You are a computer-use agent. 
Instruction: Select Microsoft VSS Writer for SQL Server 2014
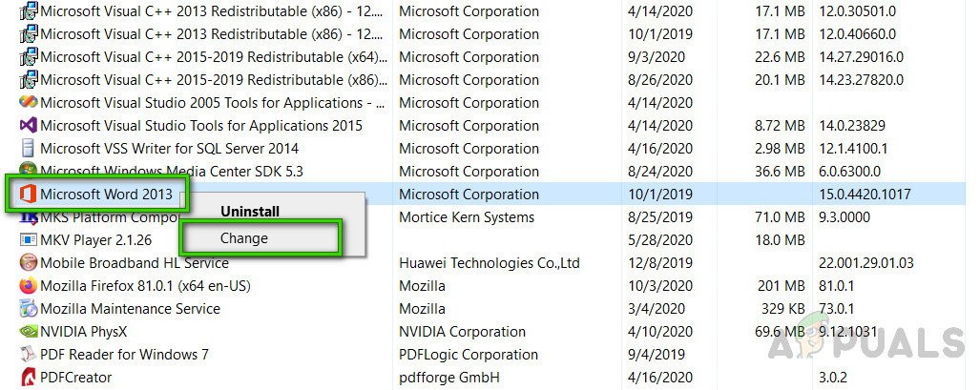point(169,149)
